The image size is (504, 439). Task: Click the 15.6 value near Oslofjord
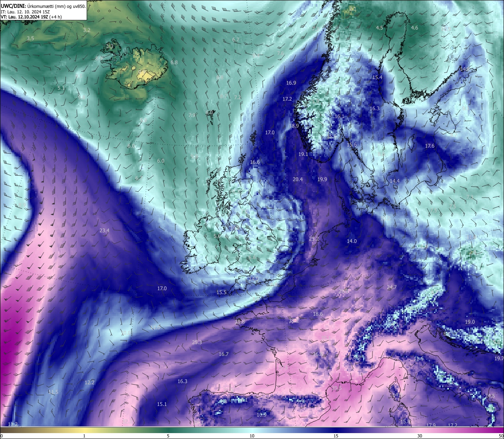[x=352, y=145]
